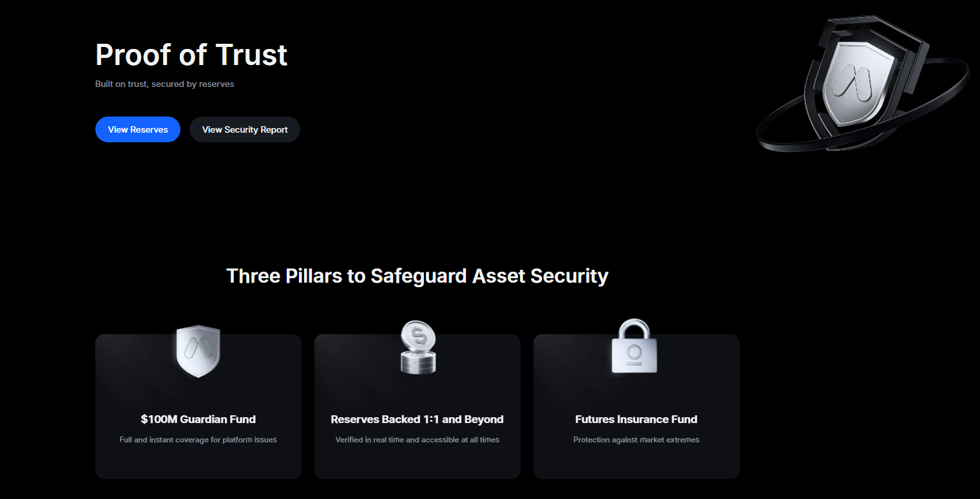Open the View Security Report
980x499 pixels.
click(244, 129)
